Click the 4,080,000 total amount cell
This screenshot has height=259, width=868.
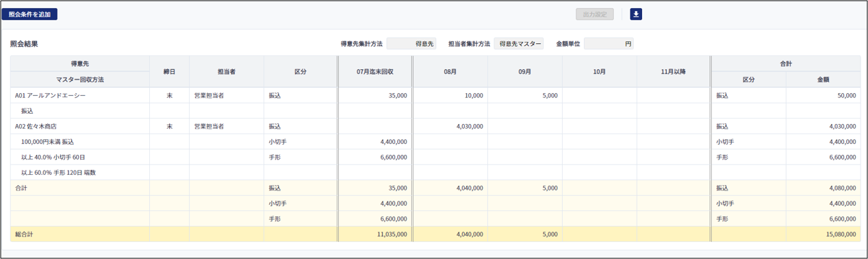point(824,188)
